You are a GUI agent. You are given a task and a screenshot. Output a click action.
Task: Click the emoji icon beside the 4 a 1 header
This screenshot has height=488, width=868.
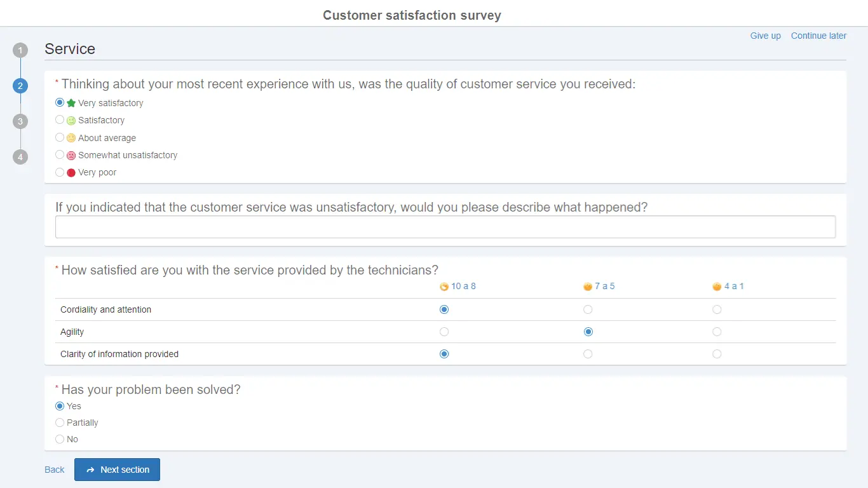716,286
